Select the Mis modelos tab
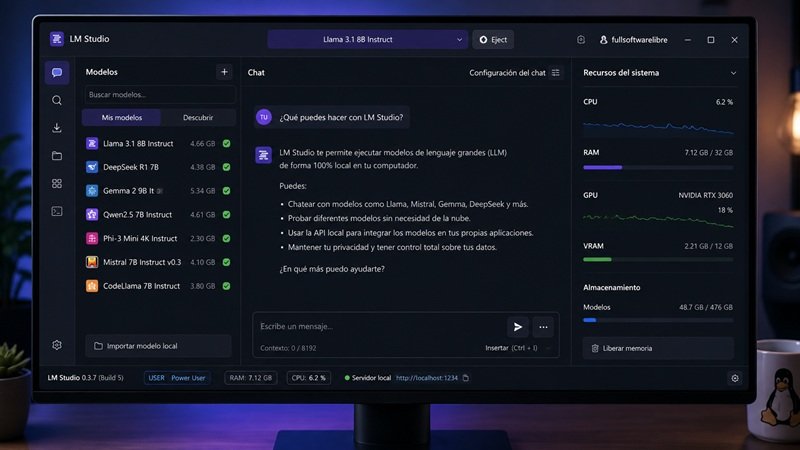800x450 pixels. point(121,117)
